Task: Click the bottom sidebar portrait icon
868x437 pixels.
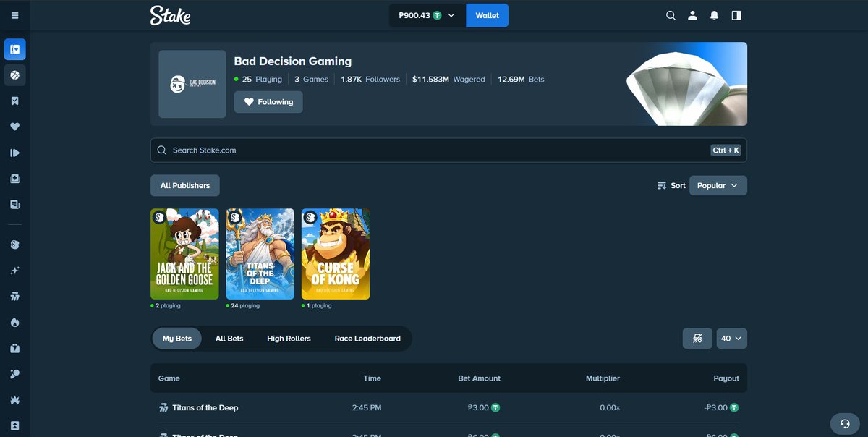Action: 14,425
